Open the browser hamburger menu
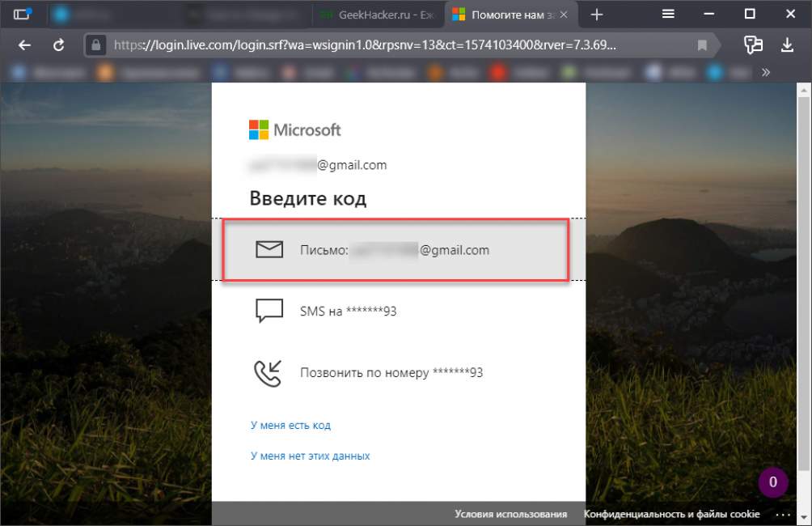812x526 pixels. (668, 14)
